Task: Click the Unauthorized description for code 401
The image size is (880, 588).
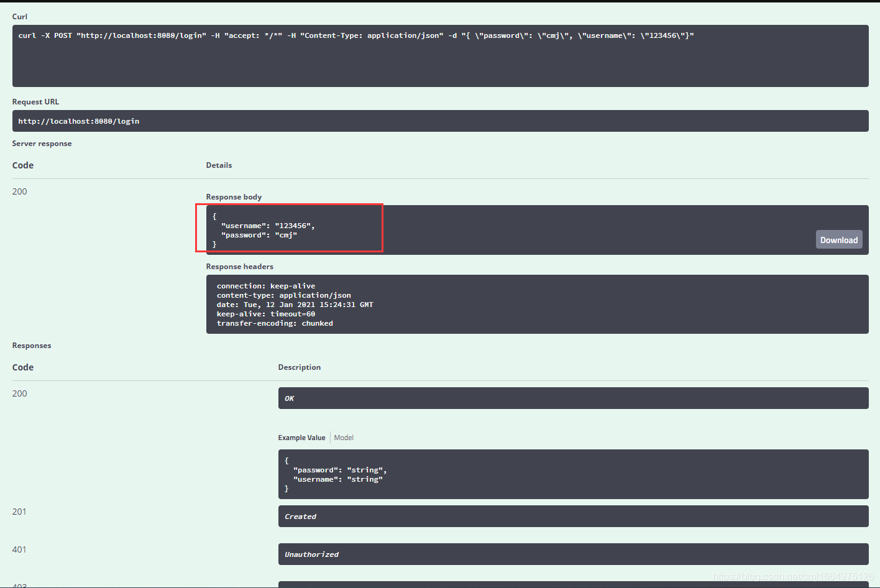Action: (574, 554)
